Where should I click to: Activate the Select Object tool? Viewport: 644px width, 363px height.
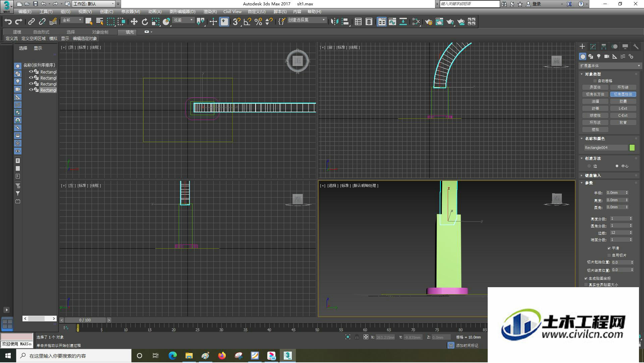pyautogui.click(x=89, y=22)
